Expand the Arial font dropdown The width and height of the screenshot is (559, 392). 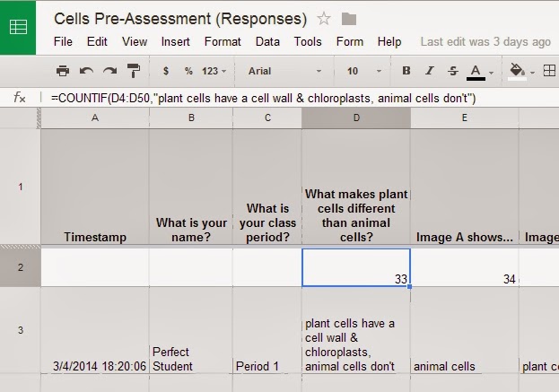[x=284, y=71]
